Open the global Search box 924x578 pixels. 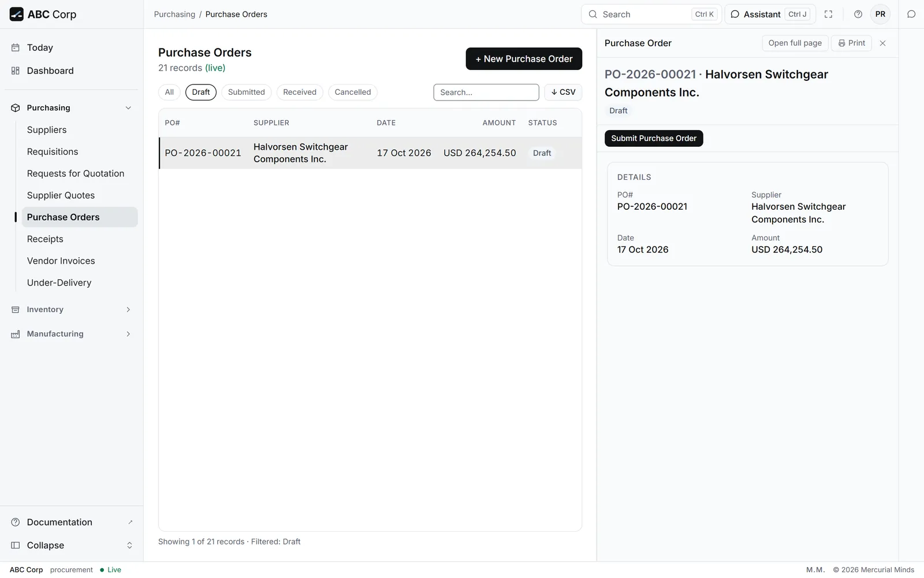point(651,14)
